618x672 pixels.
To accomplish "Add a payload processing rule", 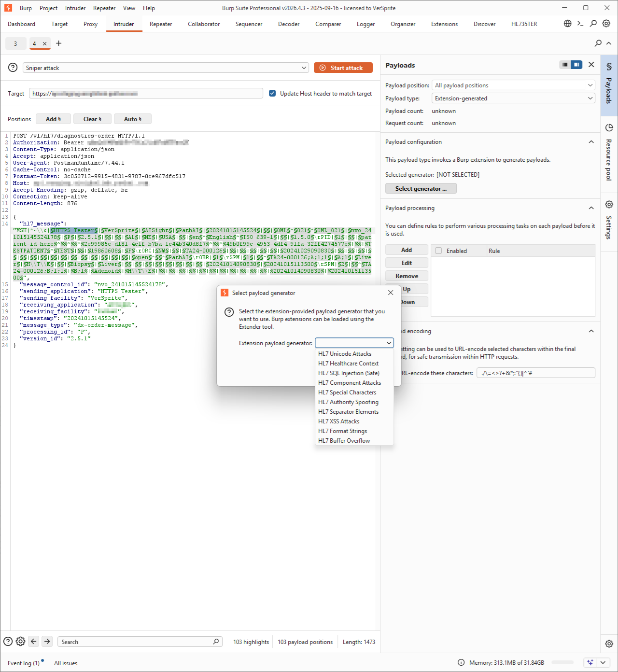I will point(407,250).
